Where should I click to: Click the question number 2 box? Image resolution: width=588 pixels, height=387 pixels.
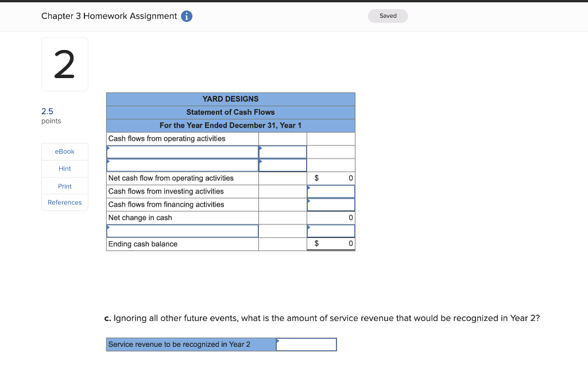tap(64, 64)
